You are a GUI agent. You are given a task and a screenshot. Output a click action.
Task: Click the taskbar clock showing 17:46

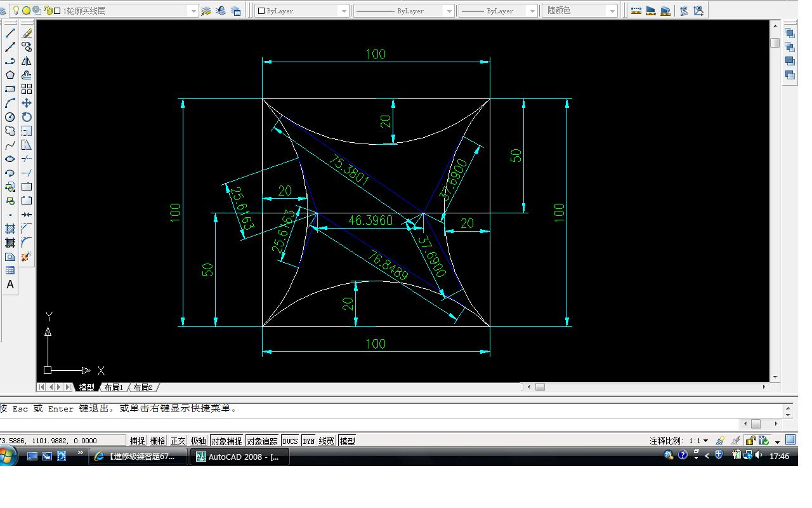pyautogui.click(x=779, y=456)
